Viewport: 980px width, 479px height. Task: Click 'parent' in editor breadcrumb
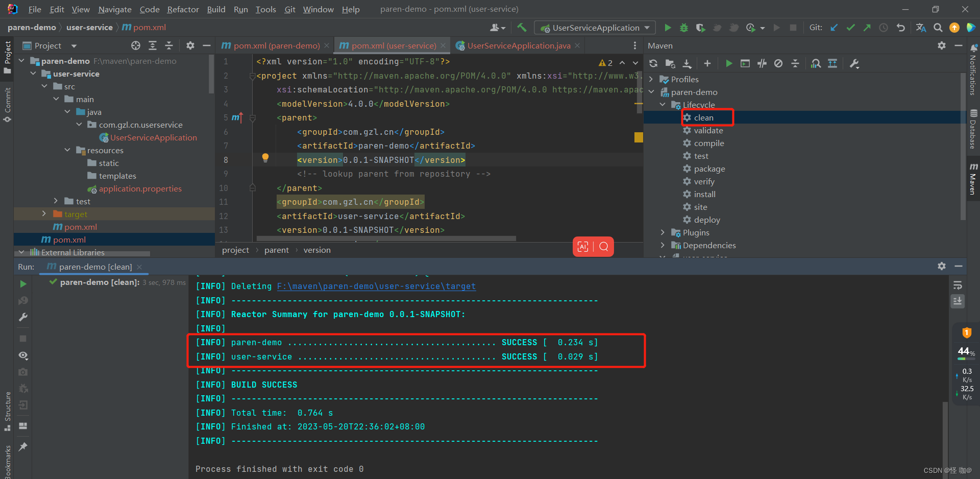pyautogui.click(x=276, y=250)
